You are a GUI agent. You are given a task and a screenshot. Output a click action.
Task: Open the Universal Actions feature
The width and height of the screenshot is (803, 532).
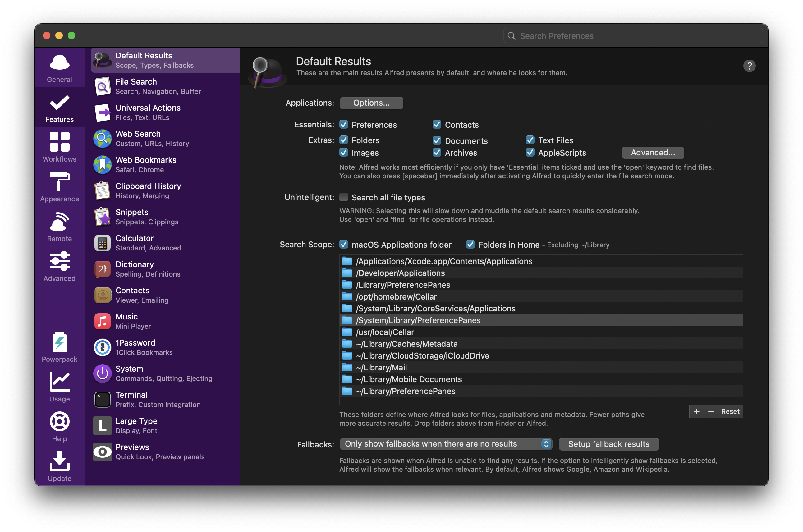(x=165, y=112)
